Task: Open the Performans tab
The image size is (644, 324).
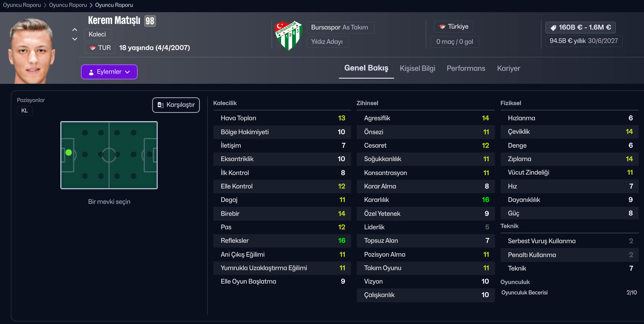Action: pyautogui.click(x=466, y=68)
